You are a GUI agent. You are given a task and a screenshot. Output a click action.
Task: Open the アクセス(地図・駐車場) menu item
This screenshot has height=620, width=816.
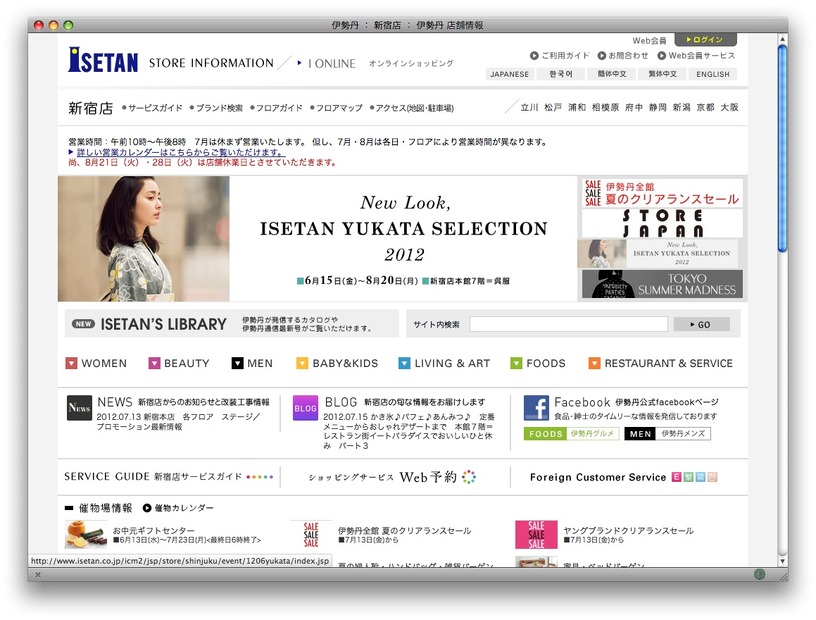pos(412,108)
